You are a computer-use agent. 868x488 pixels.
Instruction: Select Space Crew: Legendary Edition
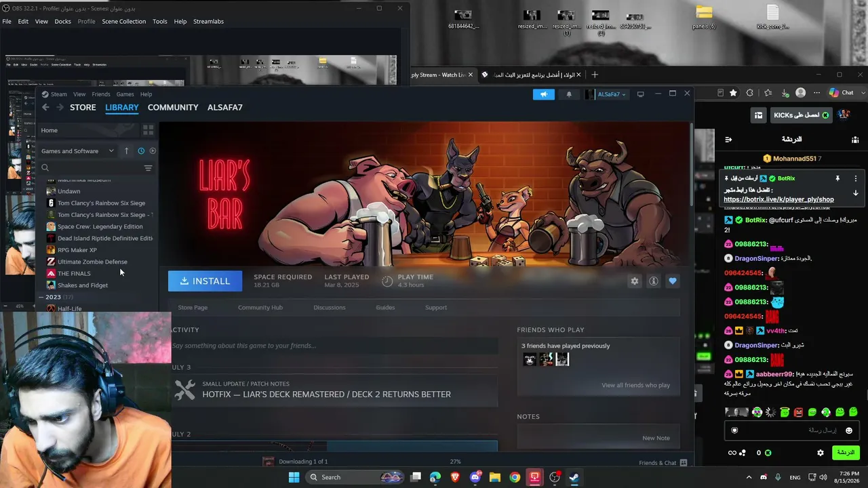coord(98,226)
